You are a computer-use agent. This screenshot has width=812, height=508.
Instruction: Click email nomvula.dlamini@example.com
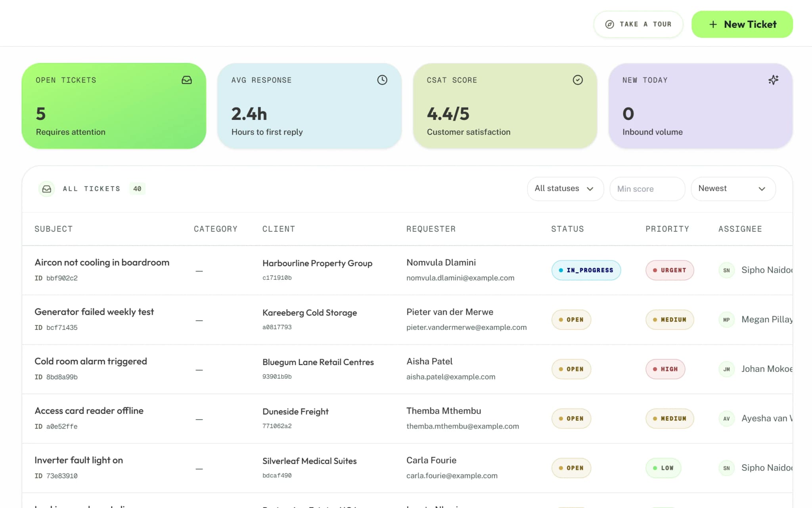click(x=460, y=278)
